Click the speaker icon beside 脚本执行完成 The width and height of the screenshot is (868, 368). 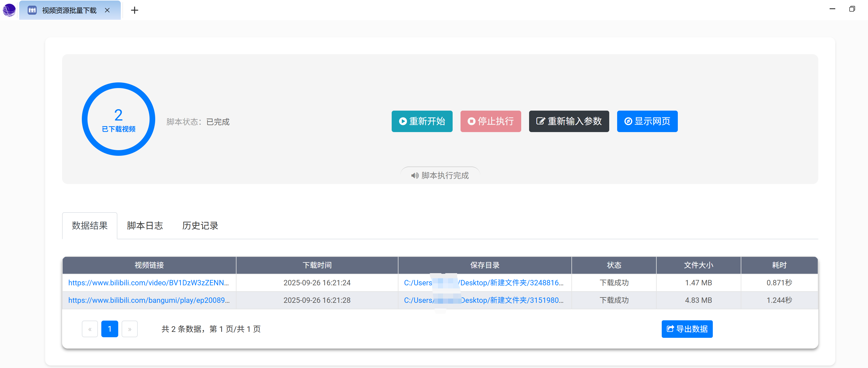(415, 175)
